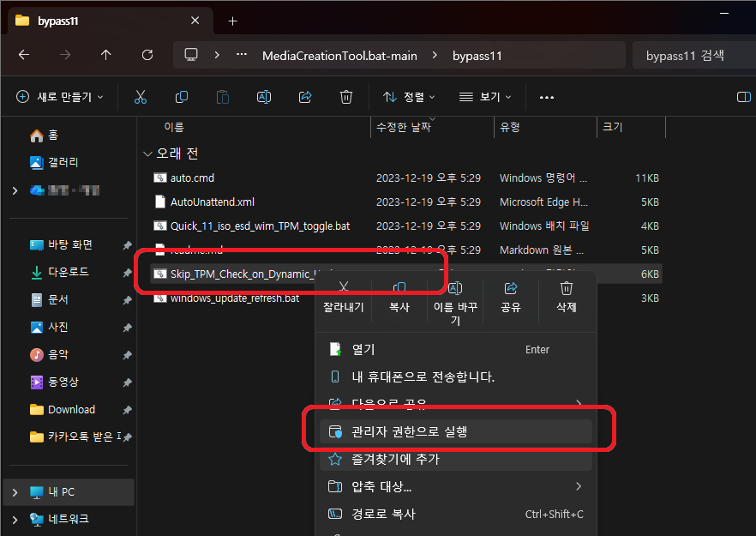Open the 압축 대상... submenu
This screenshot has height=536, width=756.
pyautogui.click(x=456, y=486)
